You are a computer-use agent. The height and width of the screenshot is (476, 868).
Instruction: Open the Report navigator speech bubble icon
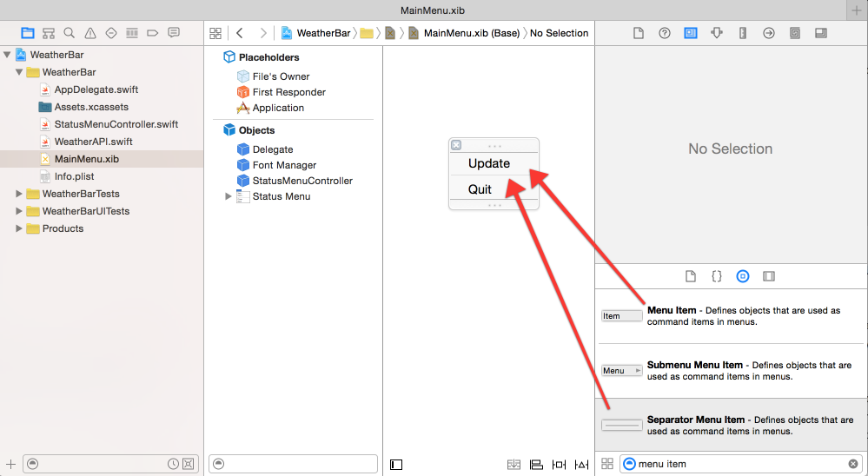coord(174,33)
